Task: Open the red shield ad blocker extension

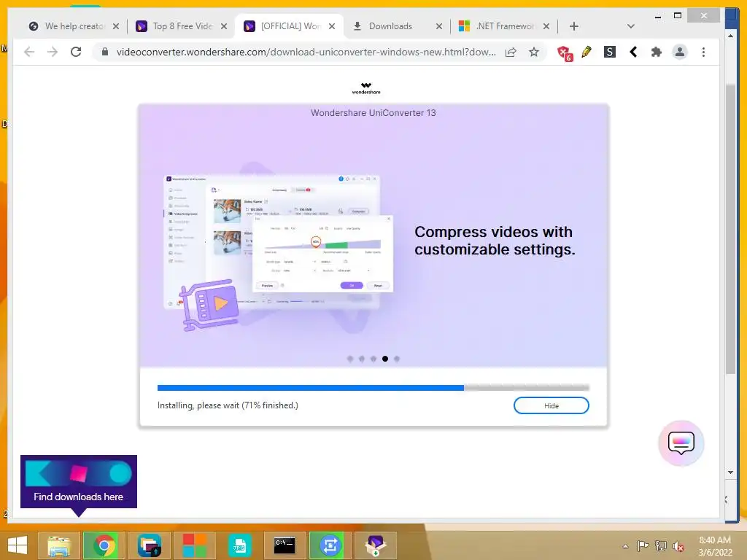Action: pyautogui.click(x=565, y=52)
